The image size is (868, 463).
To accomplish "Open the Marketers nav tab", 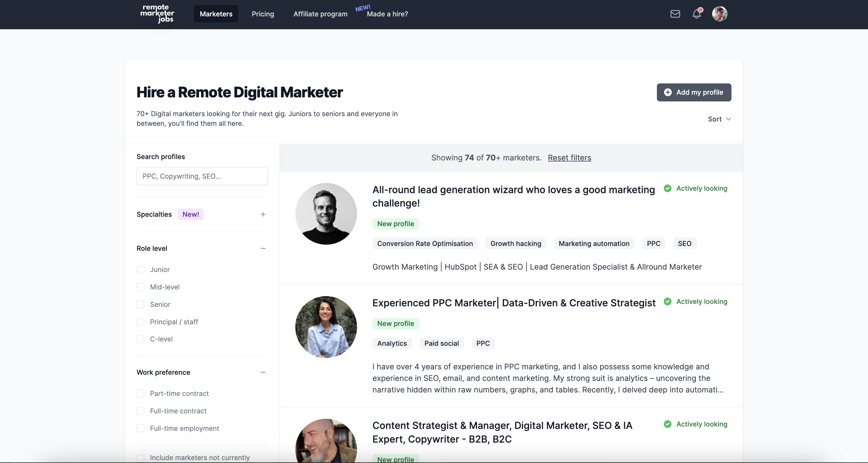I will pos(216,14).
